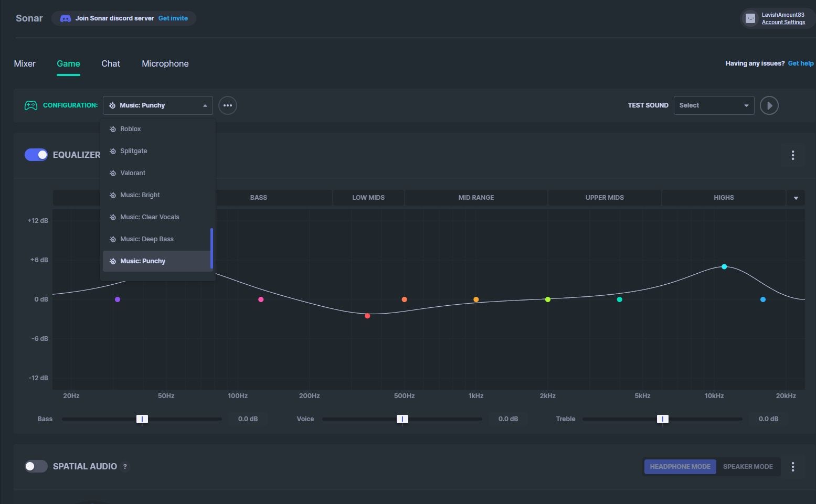816x504 pixels.
Task: Select the MID RANGE band header
Action: (476, 198)
